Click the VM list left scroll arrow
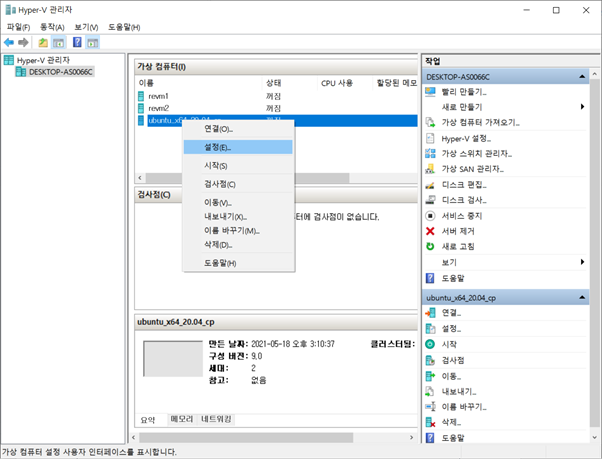Screen dimensions: 602x459 [x=140, y=178]
